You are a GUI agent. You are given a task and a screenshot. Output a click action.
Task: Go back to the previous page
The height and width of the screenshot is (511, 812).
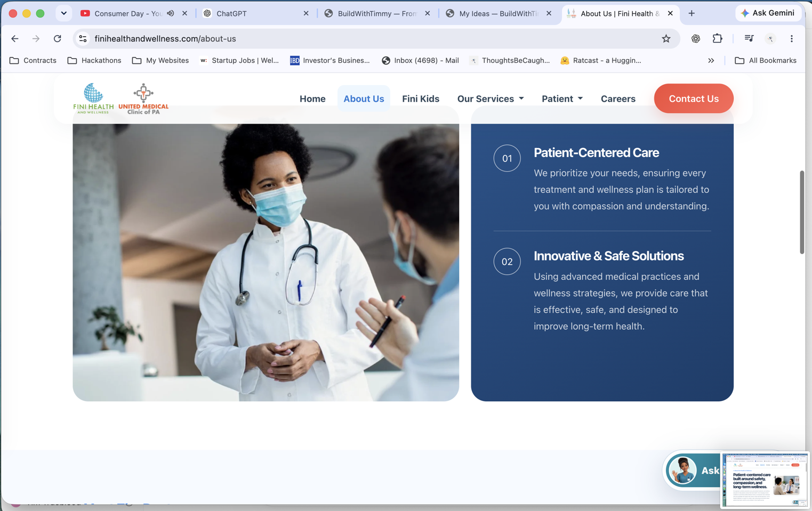(15, 38)
